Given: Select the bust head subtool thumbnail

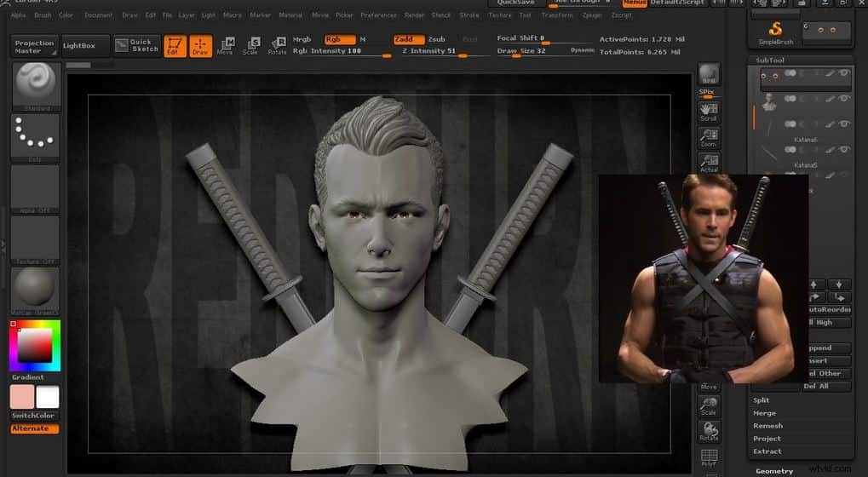Looking at the screenshot, I should pos(769,102).
